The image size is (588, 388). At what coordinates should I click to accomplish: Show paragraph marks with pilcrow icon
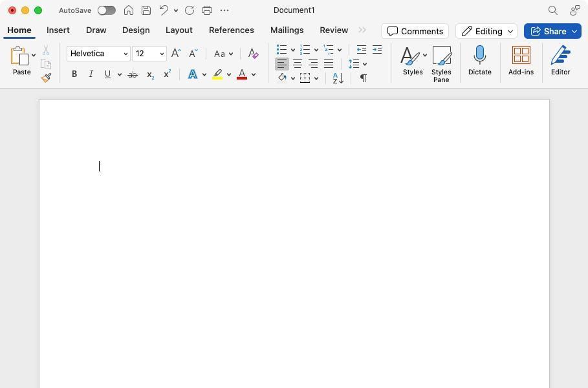coord(364,78)
